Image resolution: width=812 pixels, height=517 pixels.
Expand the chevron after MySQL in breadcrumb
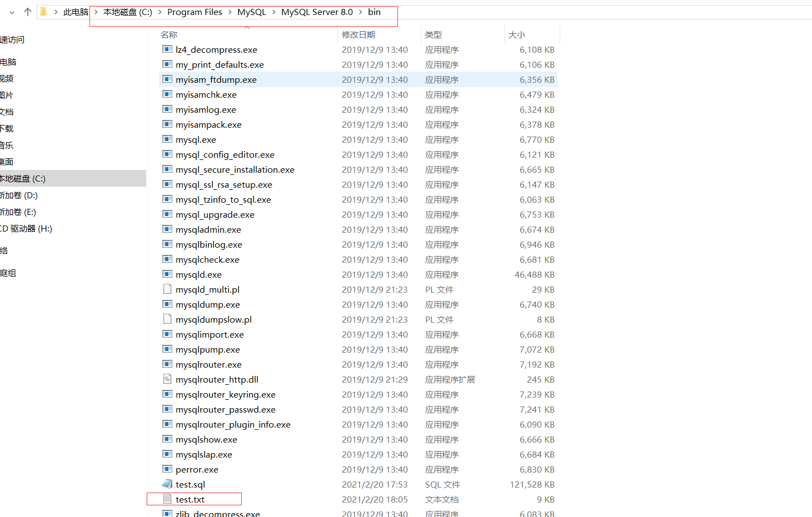[274, 12]
